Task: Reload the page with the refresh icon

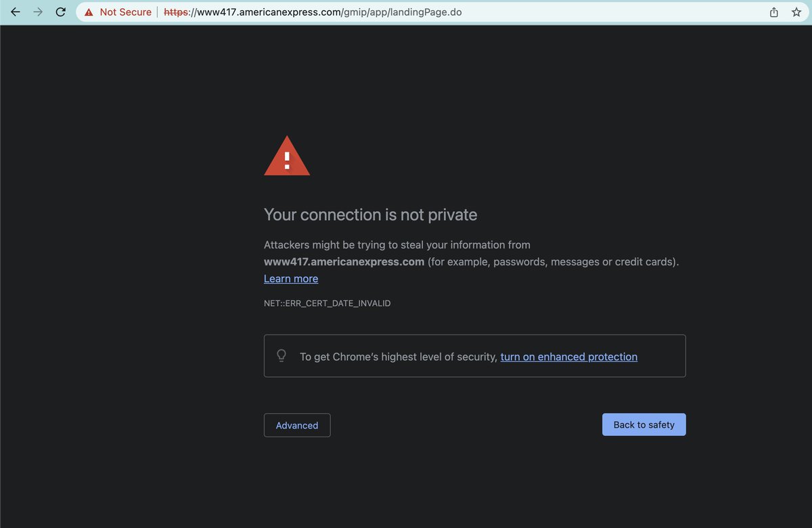Action: pyautogui.click(x=60, y=12)
